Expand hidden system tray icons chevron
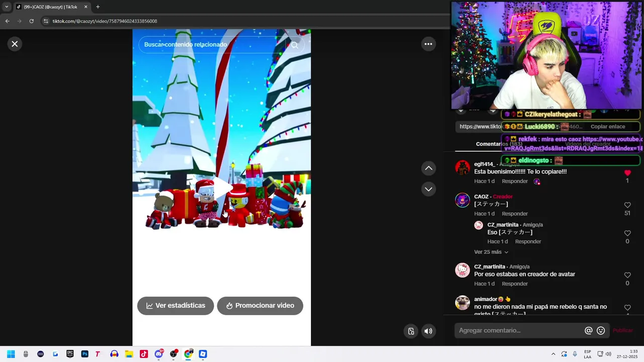Viewport: 644px width, 362px height. tap(553, 354)
